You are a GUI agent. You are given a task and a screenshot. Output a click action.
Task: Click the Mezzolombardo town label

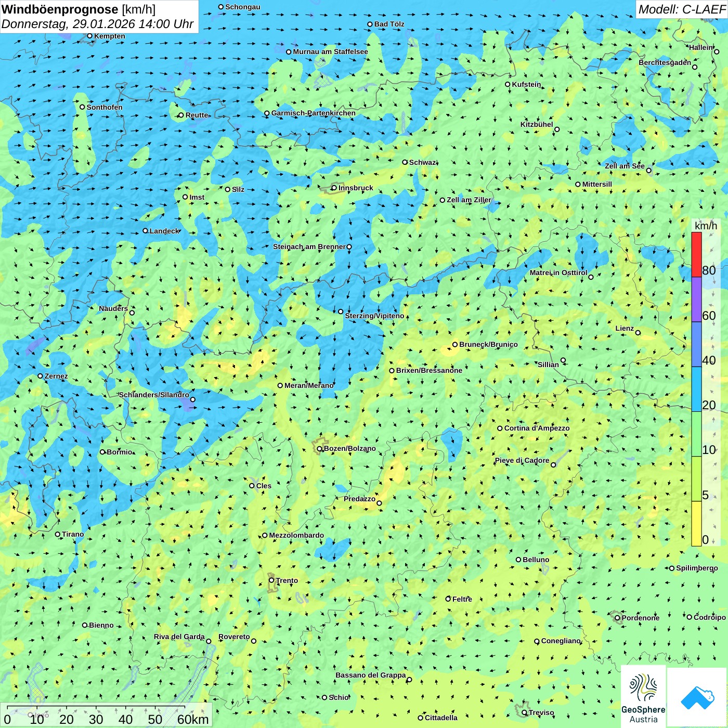click(296, 535)
